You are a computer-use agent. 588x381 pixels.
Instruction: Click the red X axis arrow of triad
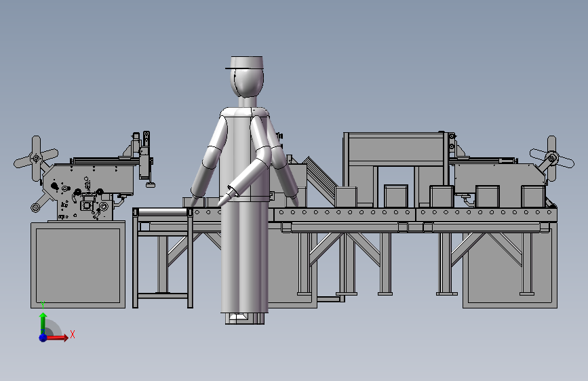[58, 338]
